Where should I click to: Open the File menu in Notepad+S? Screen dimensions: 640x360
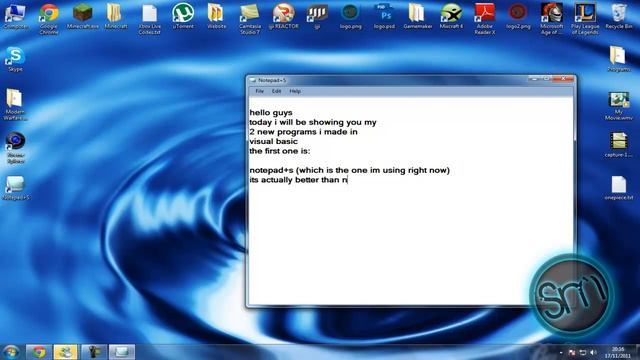pyautogui.click(x=260, y=91)
